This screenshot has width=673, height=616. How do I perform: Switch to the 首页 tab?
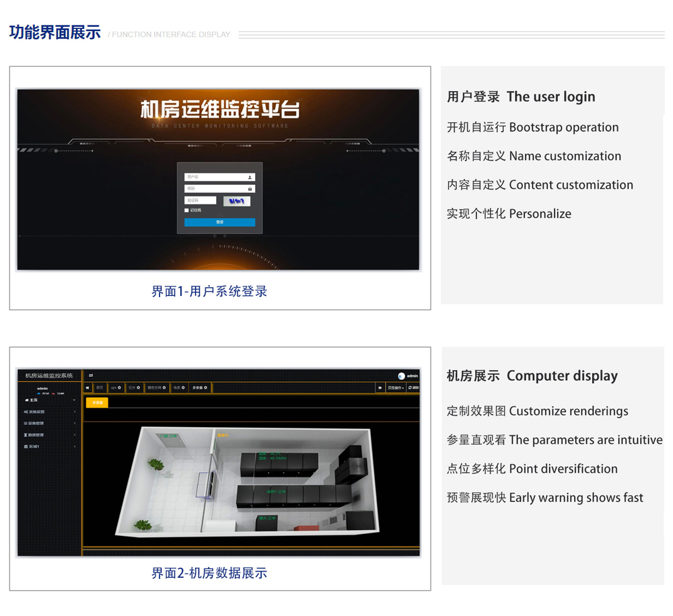pyautogui.click(x=100, y=388)
